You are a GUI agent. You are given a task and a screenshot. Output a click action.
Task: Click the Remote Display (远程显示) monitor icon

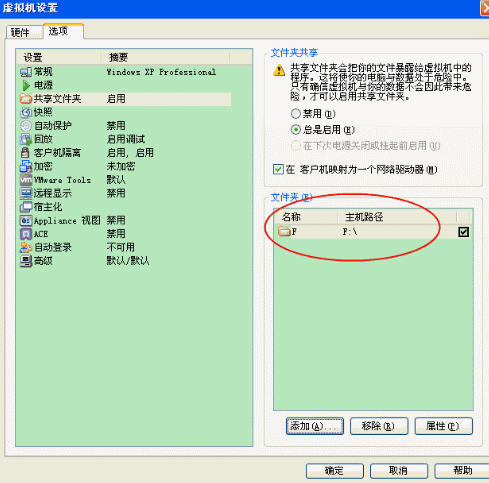coord(26,193)
